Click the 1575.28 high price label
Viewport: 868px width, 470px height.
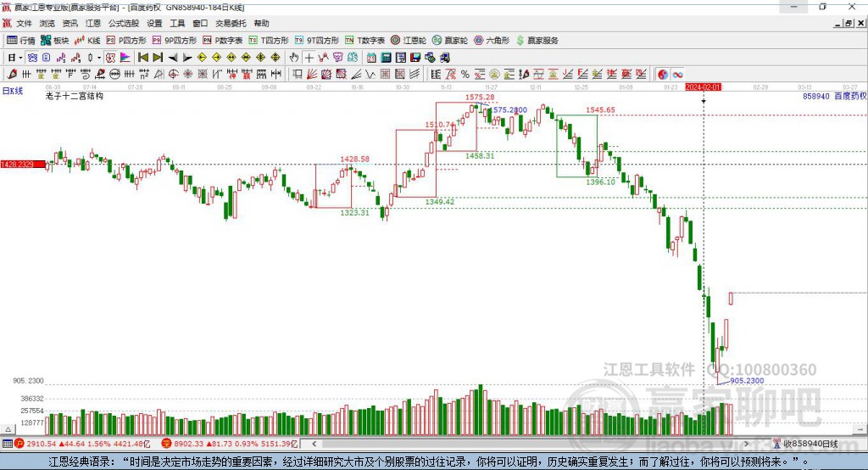(480, 97)
